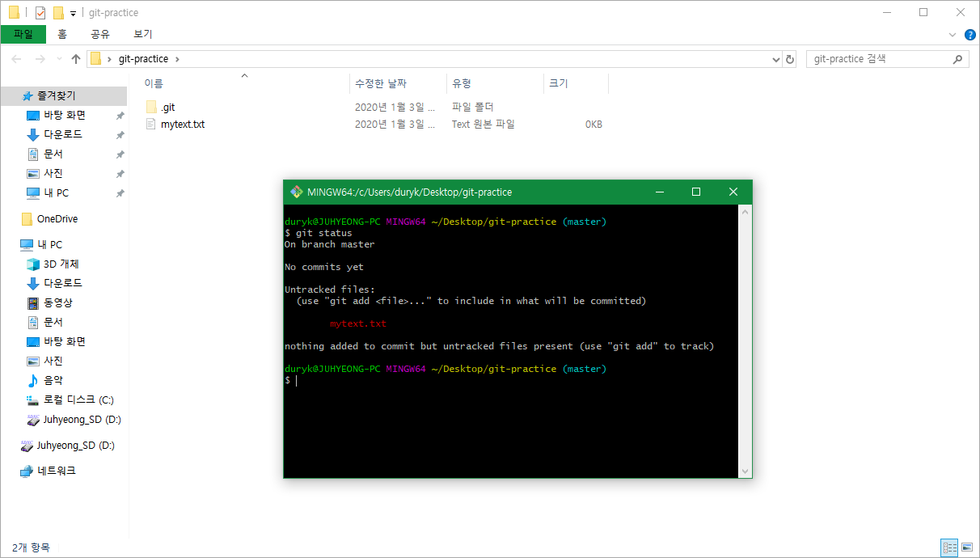980x558 pixels.
Task: Select the top-level 내 PC node
Action: click(49, 245)
